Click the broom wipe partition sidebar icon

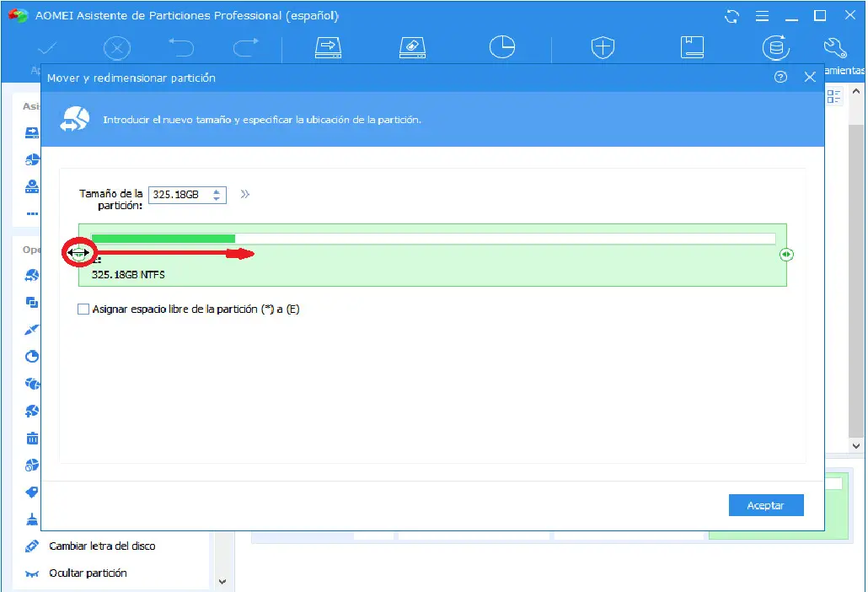[x=32, y=519]
